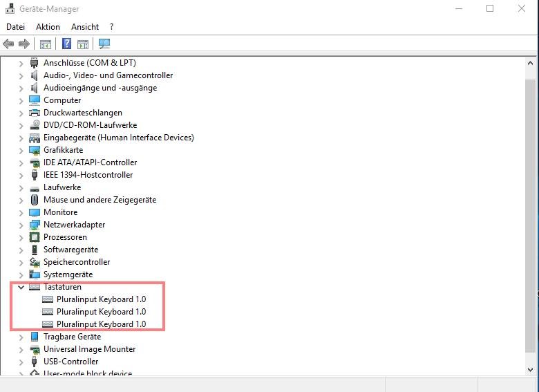Select Monitore category label
Screen dimensions: 539x392
click(61, 212)
